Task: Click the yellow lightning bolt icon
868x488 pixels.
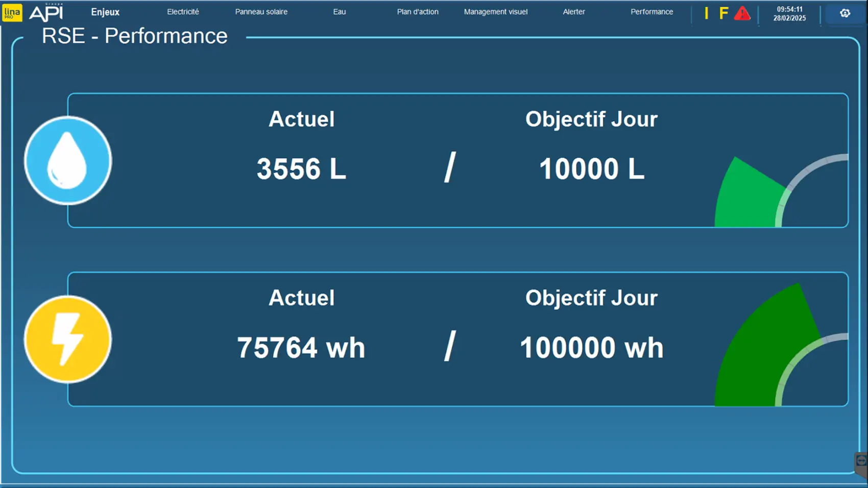Action: (68, 339)
